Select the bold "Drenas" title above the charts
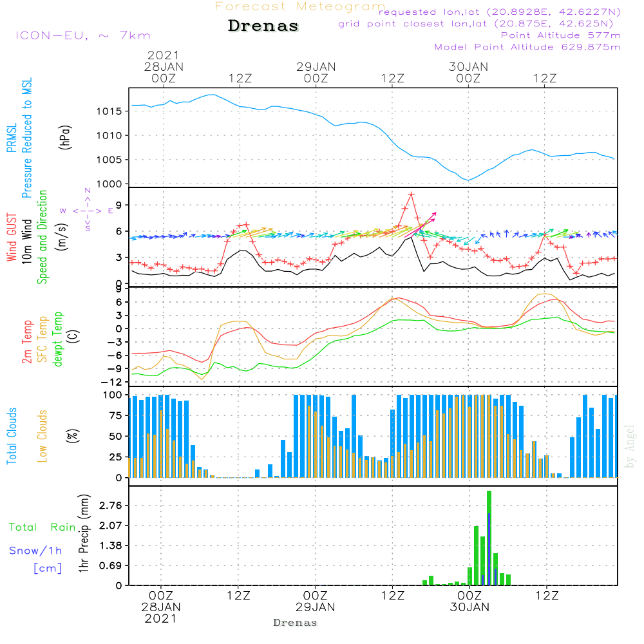The height and width of the screenshot is (644, 644). click(x=263, y=26)
